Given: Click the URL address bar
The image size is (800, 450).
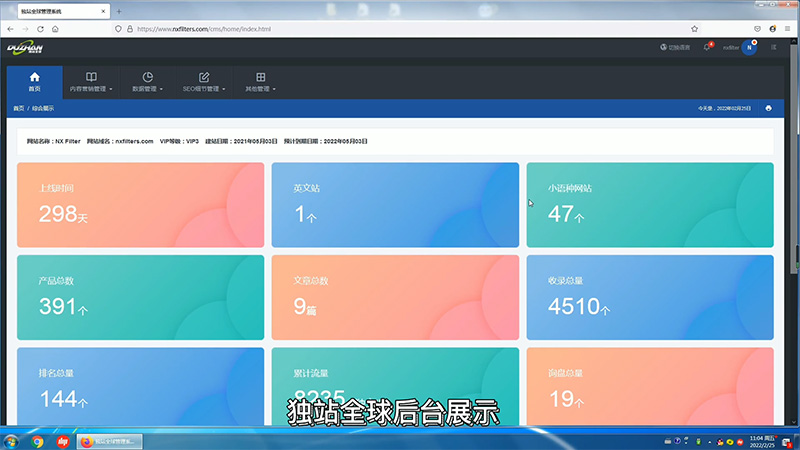Looking at the screenshot, I should (x=408, y=29).
